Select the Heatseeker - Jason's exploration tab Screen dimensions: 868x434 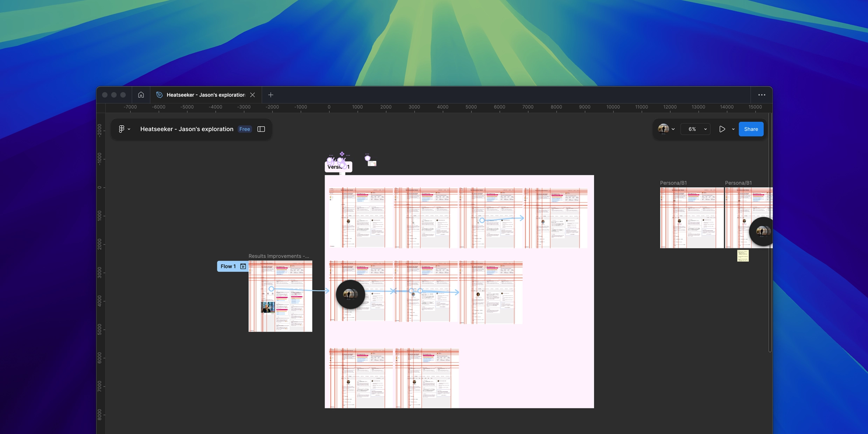[205, 95]
